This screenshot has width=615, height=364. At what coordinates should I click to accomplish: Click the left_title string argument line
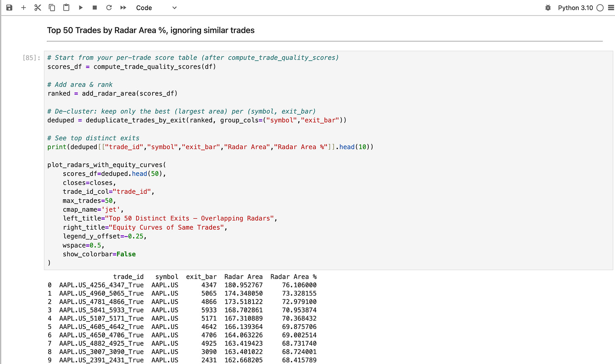click(x=170, y=218)
